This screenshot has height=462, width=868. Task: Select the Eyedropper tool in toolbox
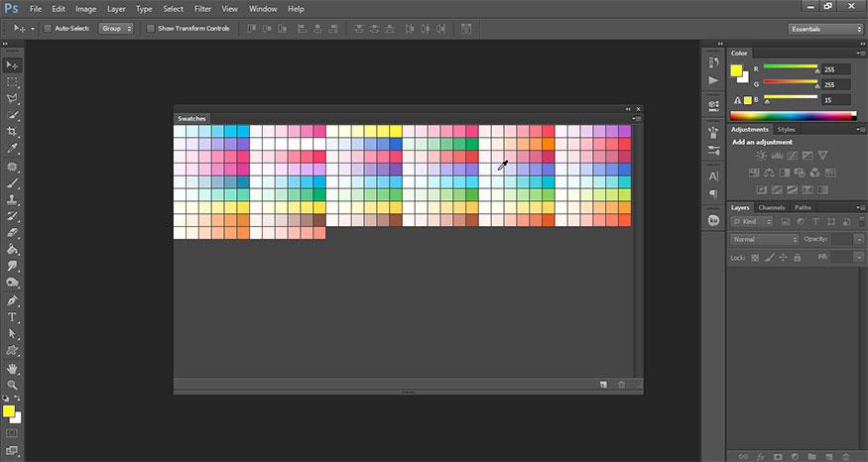(12, 149)
